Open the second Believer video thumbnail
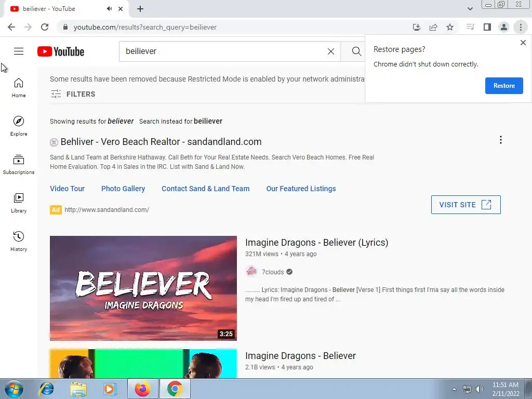The width and height of the screenshot is (532, 399). (x=143, y=363)
